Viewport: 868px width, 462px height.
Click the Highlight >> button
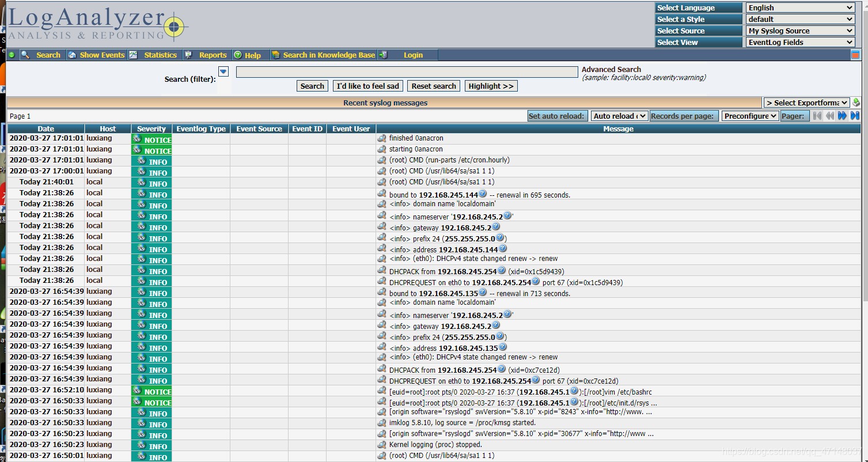click(491, 86)
